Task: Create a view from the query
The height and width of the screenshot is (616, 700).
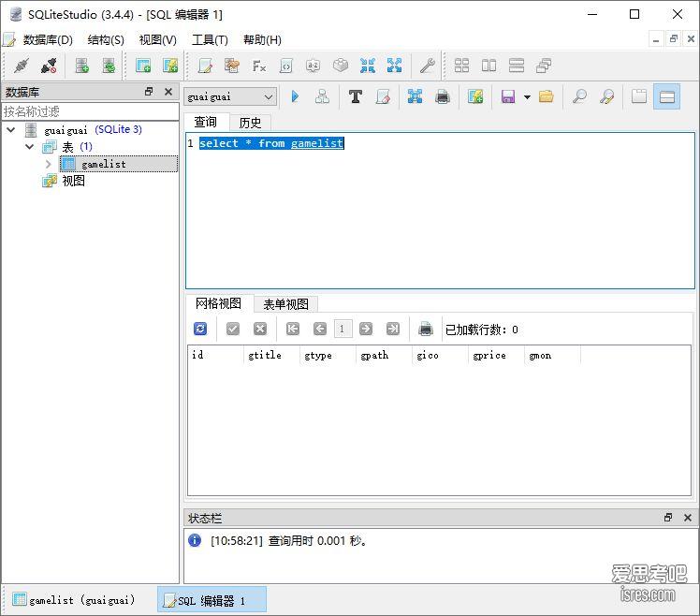Action: click(x=475, y=96)
